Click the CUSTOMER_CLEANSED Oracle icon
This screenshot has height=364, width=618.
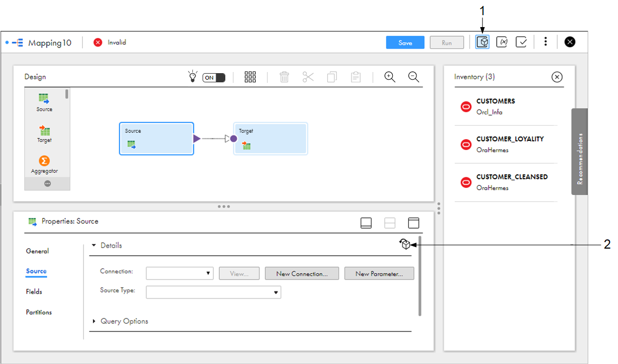coord(466,182)
